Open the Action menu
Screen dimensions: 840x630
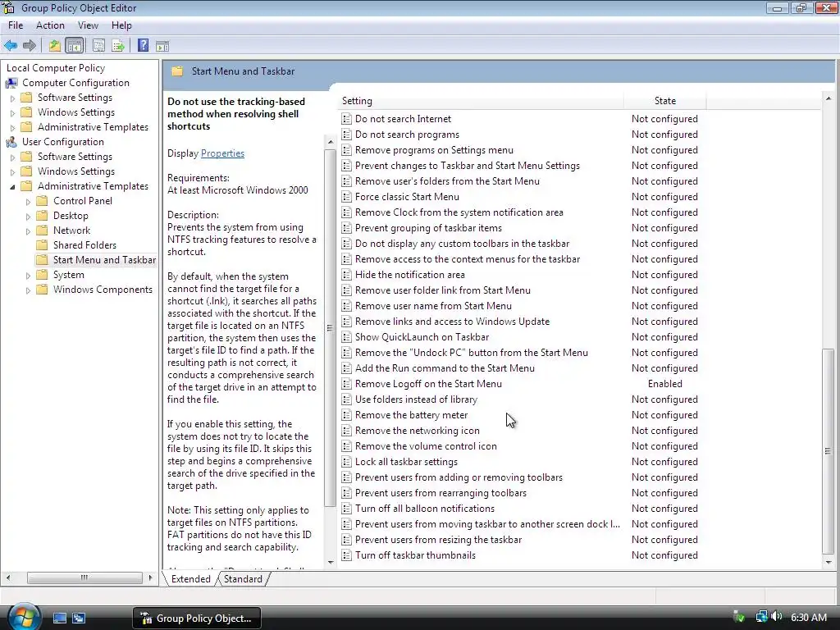coord(50,25)
